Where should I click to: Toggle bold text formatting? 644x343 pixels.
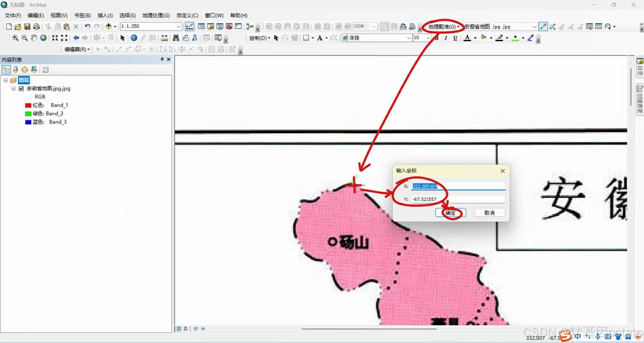click(437, 38)
